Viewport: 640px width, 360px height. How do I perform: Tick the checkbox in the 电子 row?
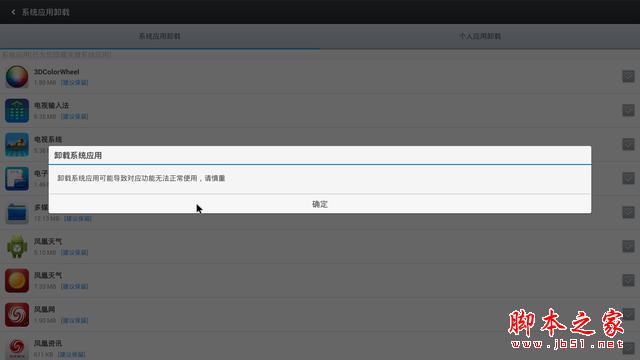click(x=628, y=178)
